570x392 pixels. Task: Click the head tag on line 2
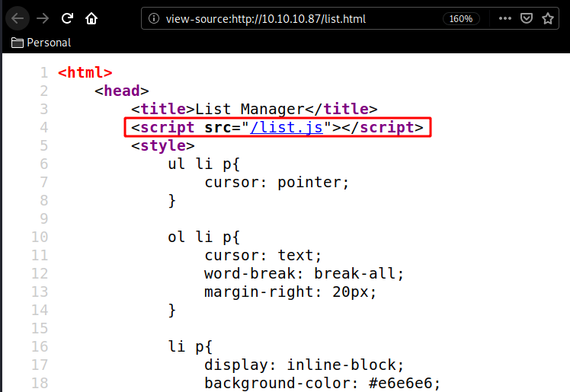[x=122, y=91]
